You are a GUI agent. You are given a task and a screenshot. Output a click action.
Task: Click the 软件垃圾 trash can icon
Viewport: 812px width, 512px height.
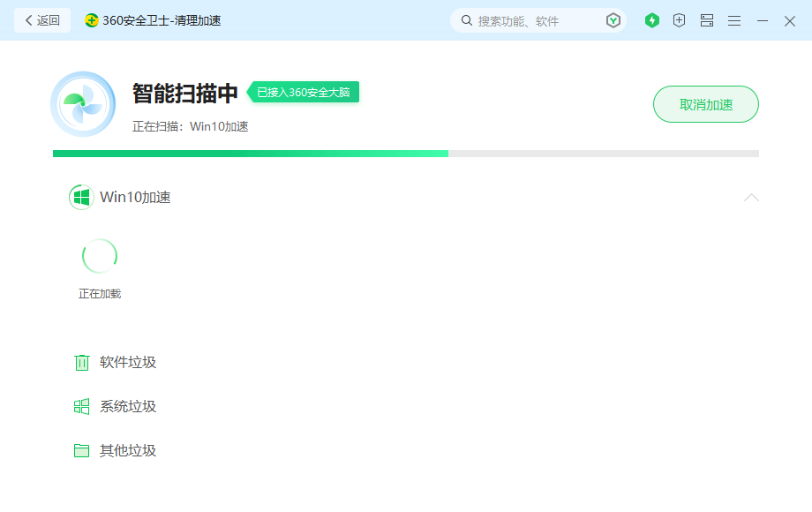(82, 363)
